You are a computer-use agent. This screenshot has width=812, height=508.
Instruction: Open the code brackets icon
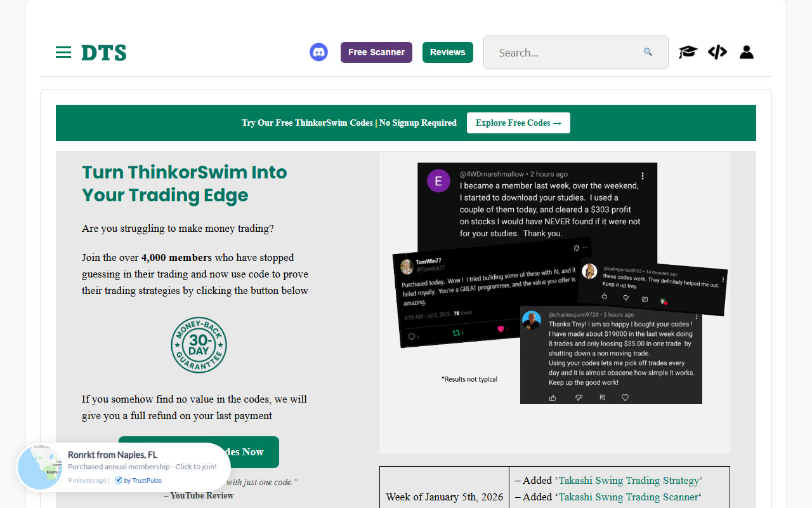click(717, 52)
